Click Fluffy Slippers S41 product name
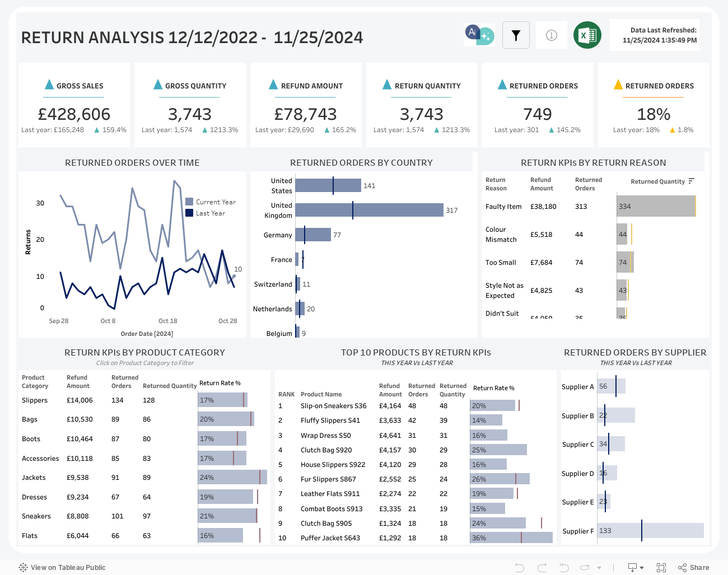This screenshot has width=728, height=575. click(x=330, y=420)
